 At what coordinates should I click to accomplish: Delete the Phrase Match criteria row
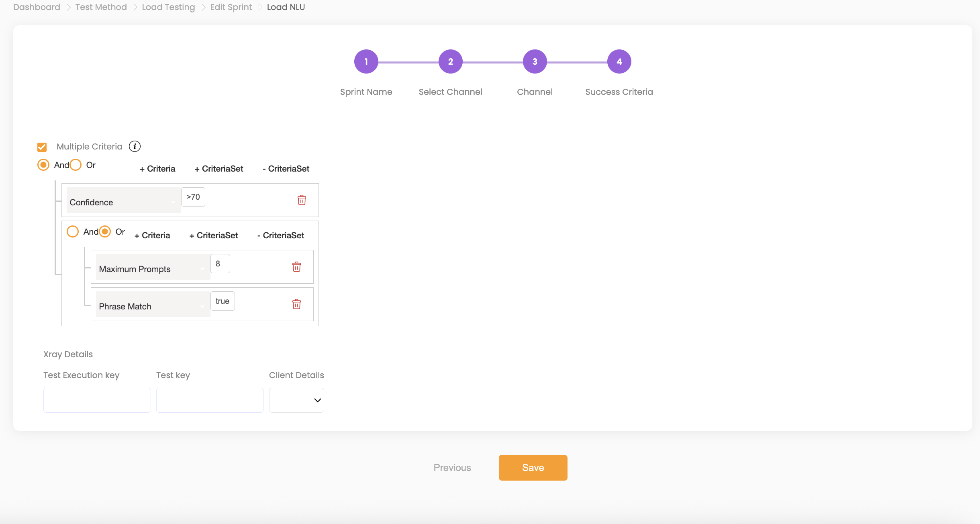coord(296,304)
